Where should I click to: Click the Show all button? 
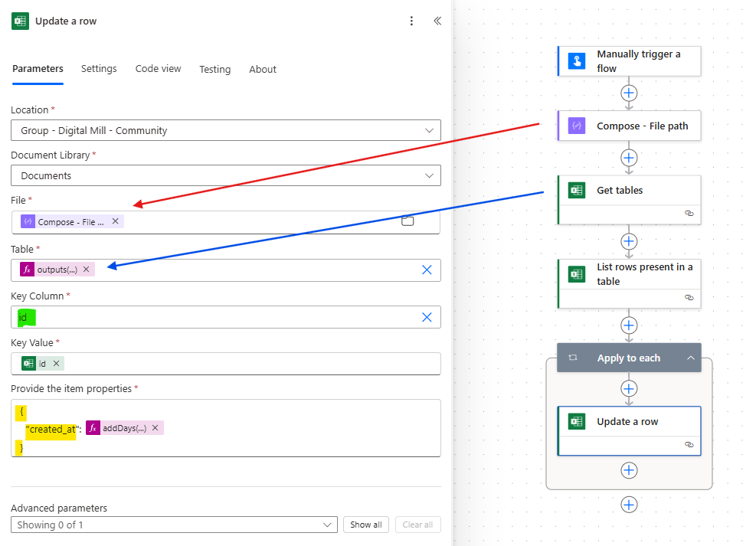[365, 525]
